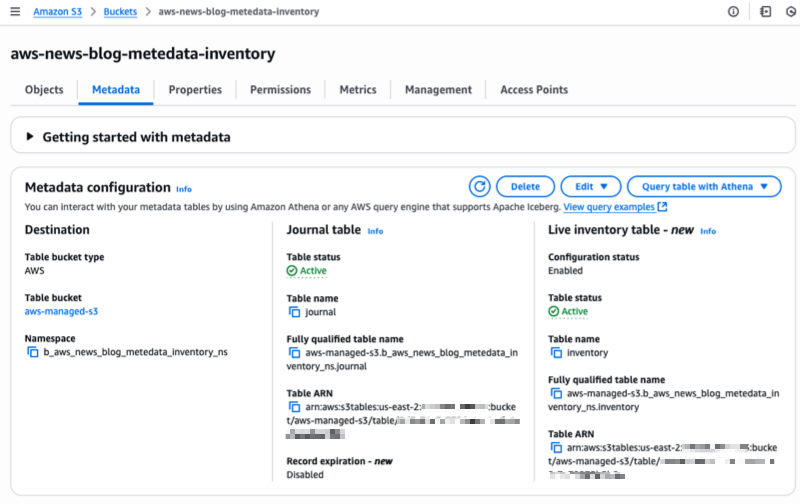This screenshot has height=504, width=800.
Task: Open Query table with Athena dropdown
Action: 704,187
